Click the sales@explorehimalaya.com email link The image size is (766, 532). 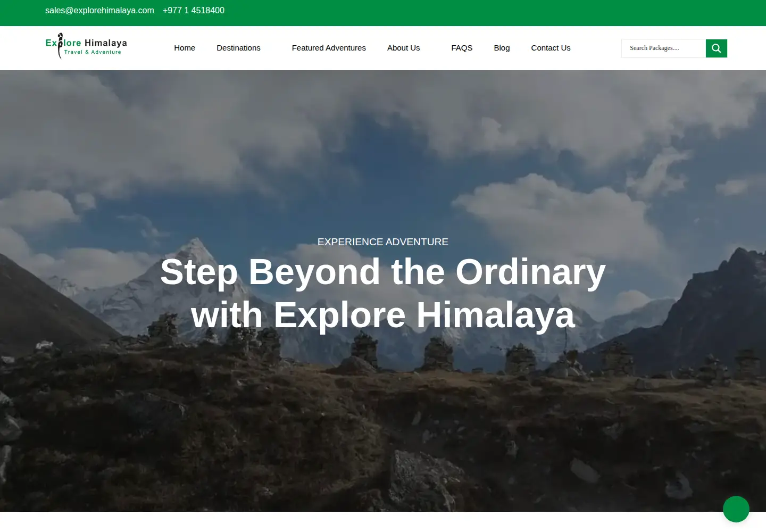pyautogui.click(x=99, y=11)
